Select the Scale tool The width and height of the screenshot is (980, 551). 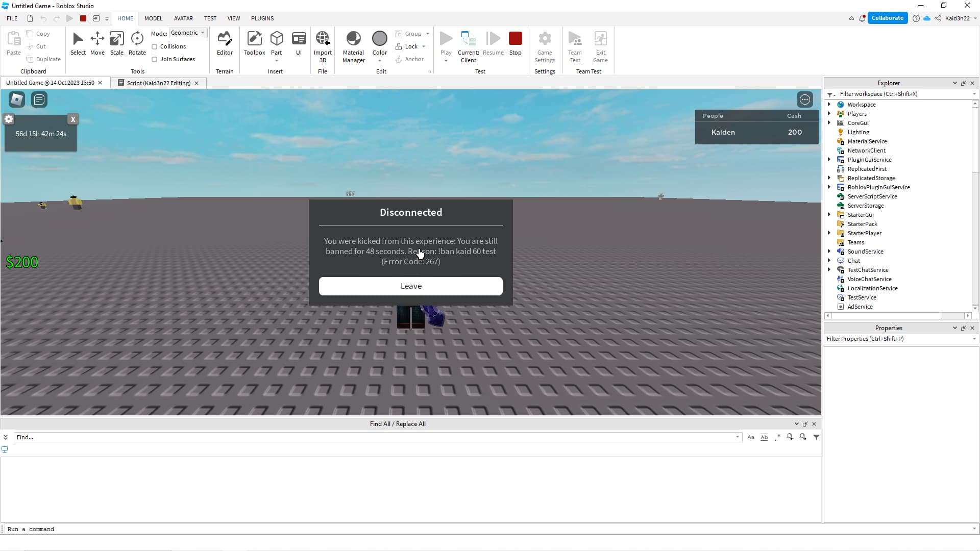(116, 43)
